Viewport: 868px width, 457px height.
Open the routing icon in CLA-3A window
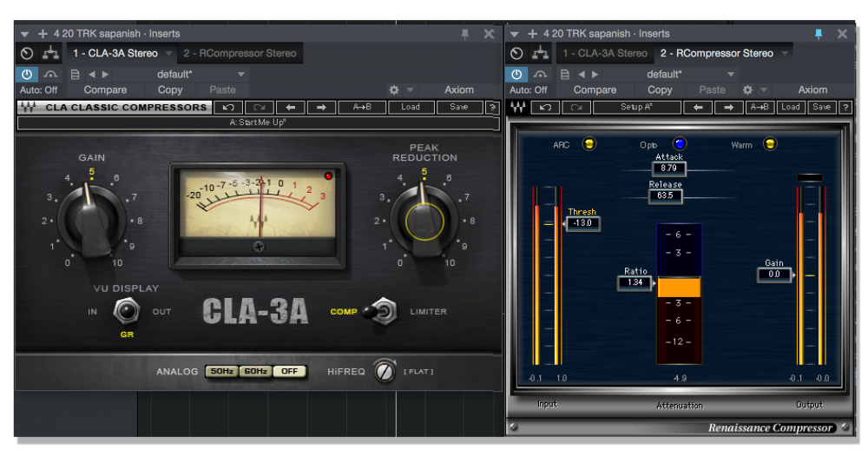pos(51,53)
